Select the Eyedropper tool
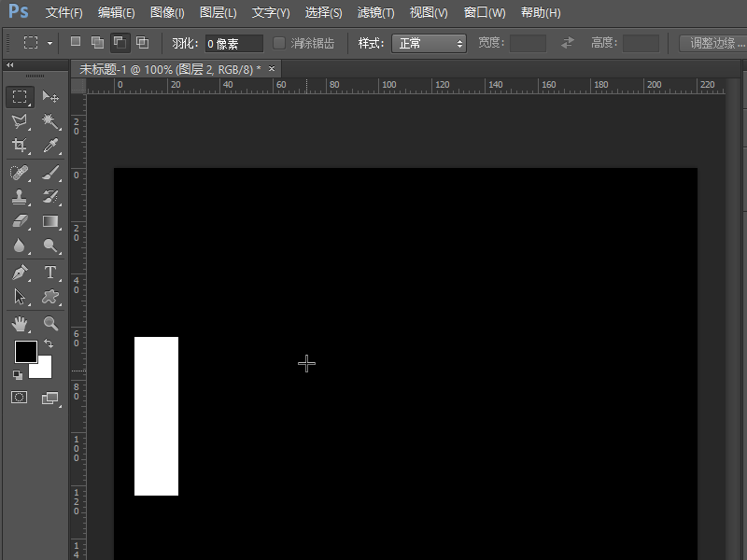This screenshot has width=747, height=560. click(50, 147)
